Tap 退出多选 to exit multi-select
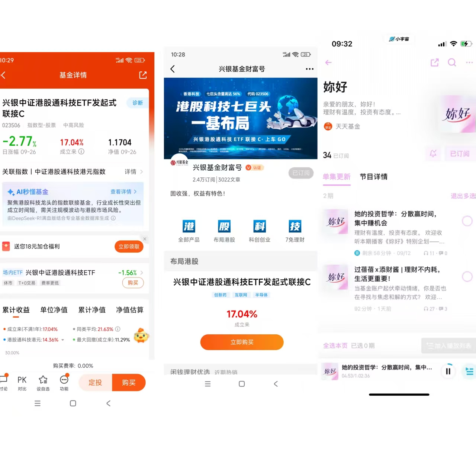This screenshot has height=476, width=476. point(463,196)
